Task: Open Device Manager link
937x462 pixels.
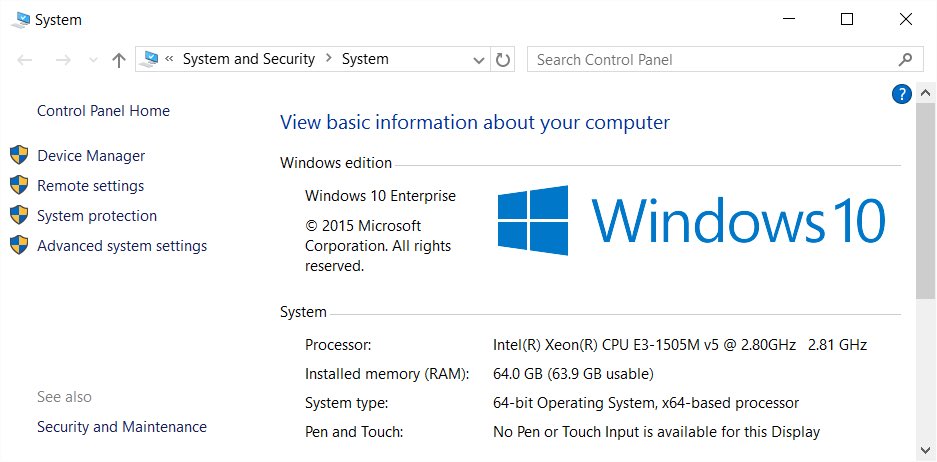Action: 91,156
